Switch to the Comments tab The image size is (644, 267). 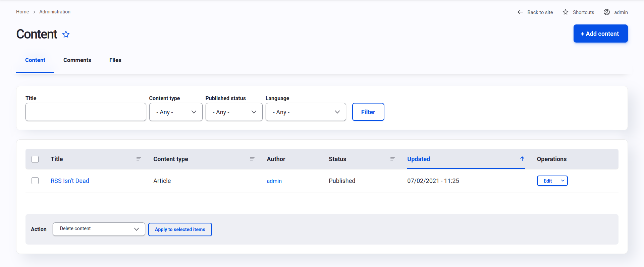click(77, 60)
